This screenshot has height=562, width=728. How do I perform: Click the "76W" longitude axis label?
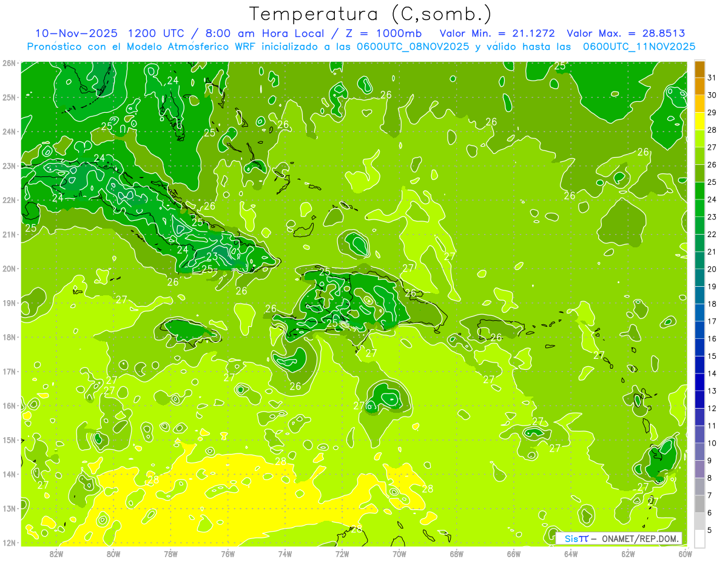click(227, 554)
